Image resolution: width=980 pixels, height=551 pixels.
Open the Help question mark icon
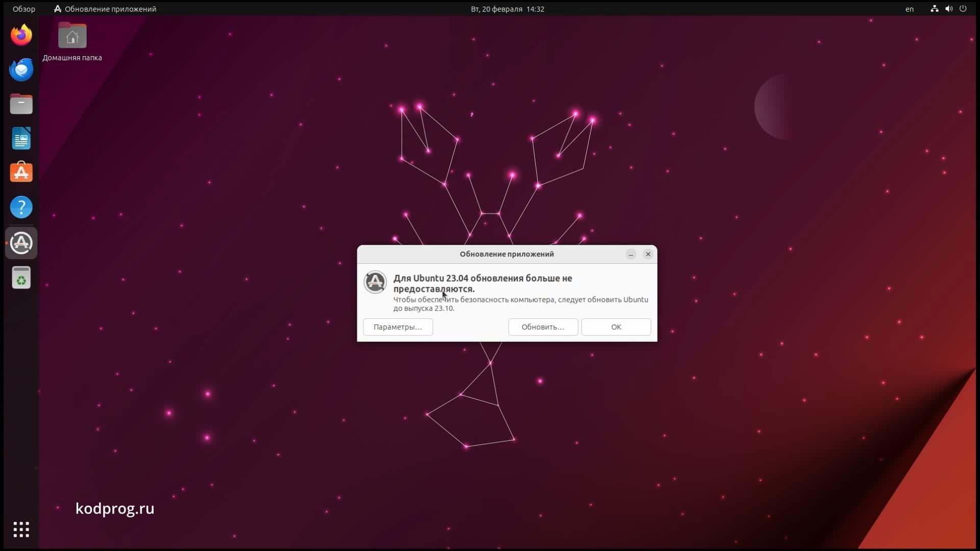[21, 207]
